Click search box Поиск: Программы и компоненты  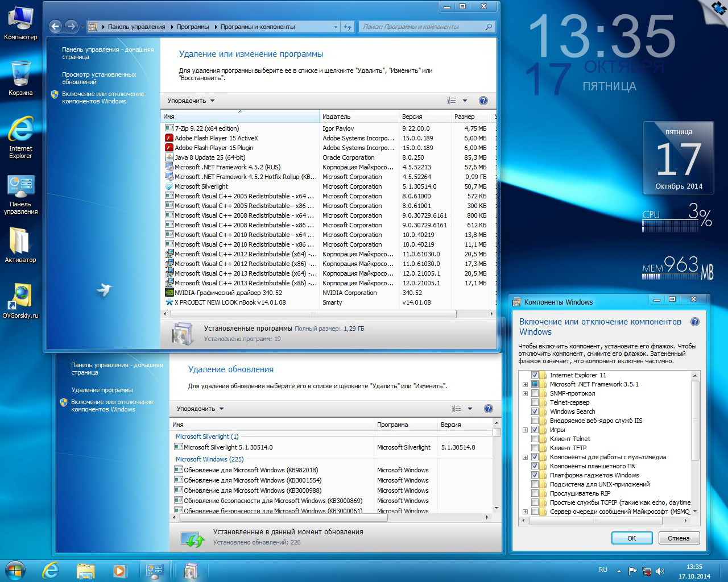tap(427, 27)
